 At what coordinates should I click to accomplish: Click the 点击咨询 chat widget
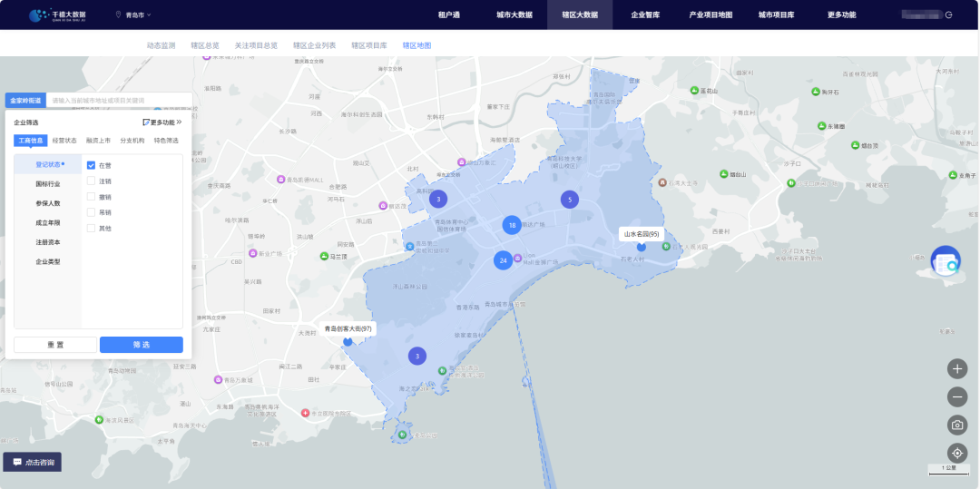[33, 462]
